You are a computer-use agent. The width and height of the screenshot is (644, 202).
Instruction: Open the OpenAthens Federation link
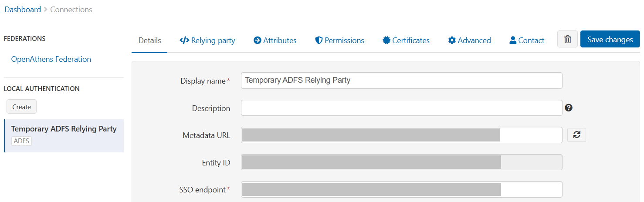point(51,59)
